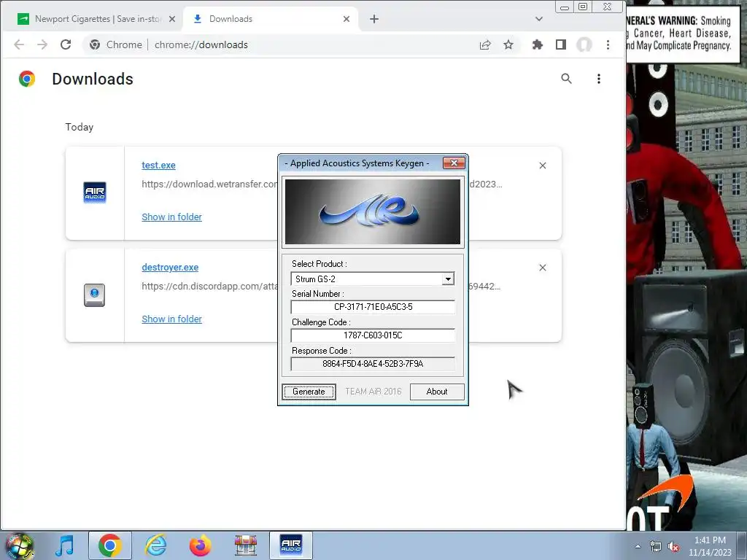
Task: Click the Response Code field
Action: [373, 364]
